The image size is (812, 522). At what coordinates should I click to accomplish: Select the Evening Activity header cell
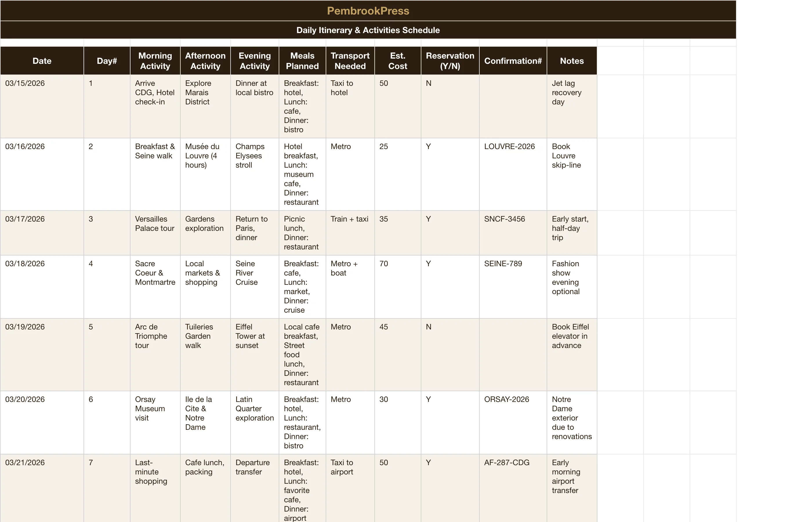pyautogui.click(x=255, y=61)
